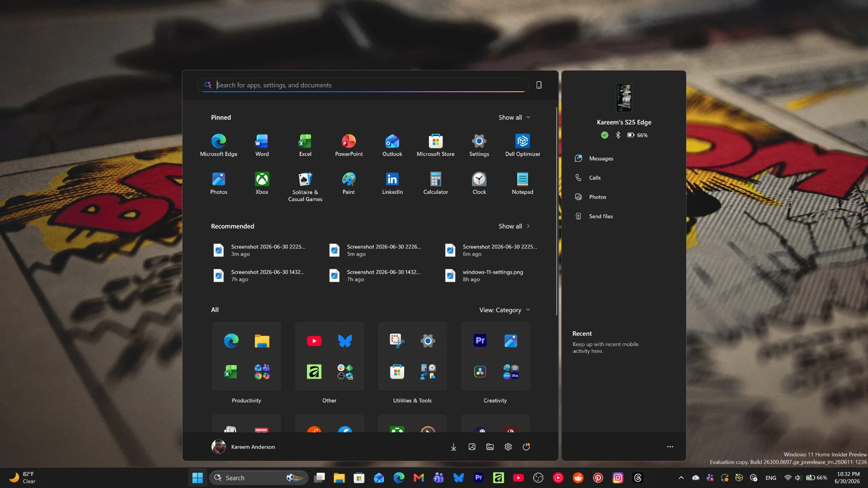Expand Utilities & Tools' more-apps group
Image resolution: width=868 pixels, height=488 pixels.
[x=428, y=371]
